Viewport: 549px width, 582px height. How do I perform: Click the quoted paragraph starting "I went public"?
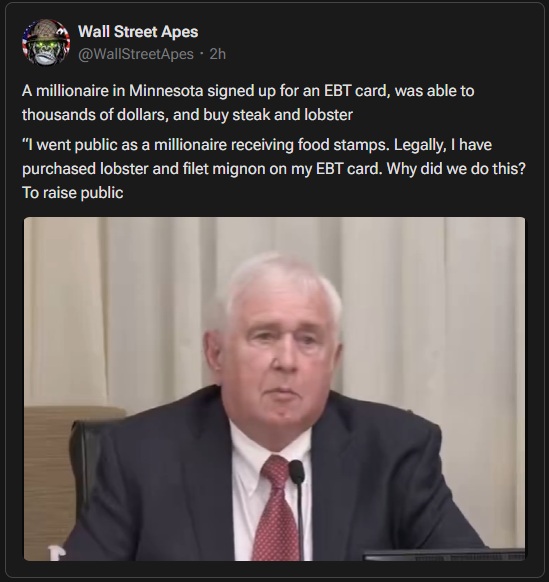(x=274, y=169)
